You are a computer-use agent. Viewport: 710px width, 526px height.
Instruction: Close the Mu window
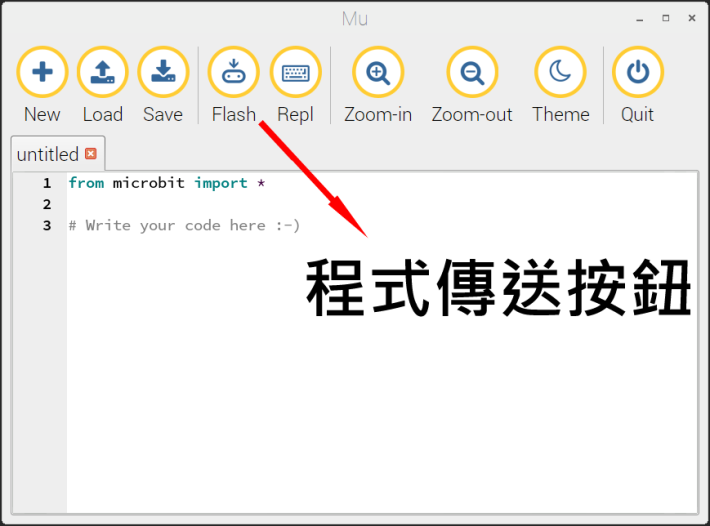click(x=692, y=18)
